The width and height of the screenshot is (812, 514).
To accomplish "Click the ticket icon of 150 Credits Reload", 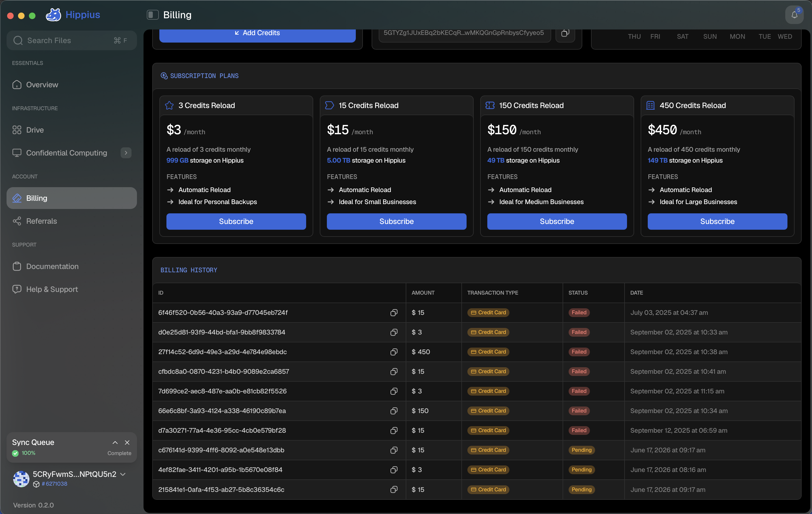I will (x=490, y=106).
